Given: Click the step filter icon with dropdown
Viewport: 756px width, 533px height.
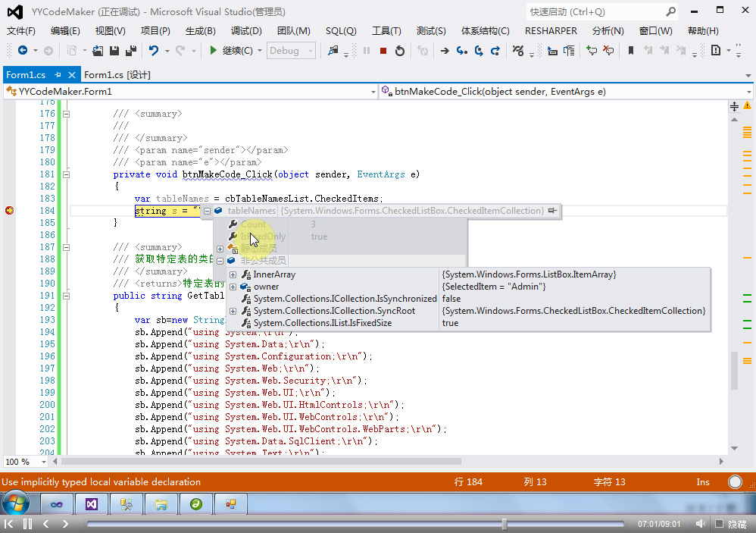Looking at the screenshot, I should pyautogui.click(x=520, y=50).
